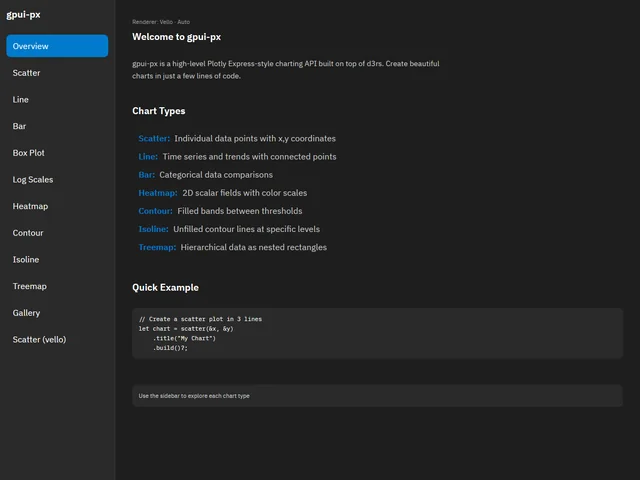Click the 'Bar:' chart type label
Image resolution: width=640 pixels, height=480 pixels.
(147, 175)
